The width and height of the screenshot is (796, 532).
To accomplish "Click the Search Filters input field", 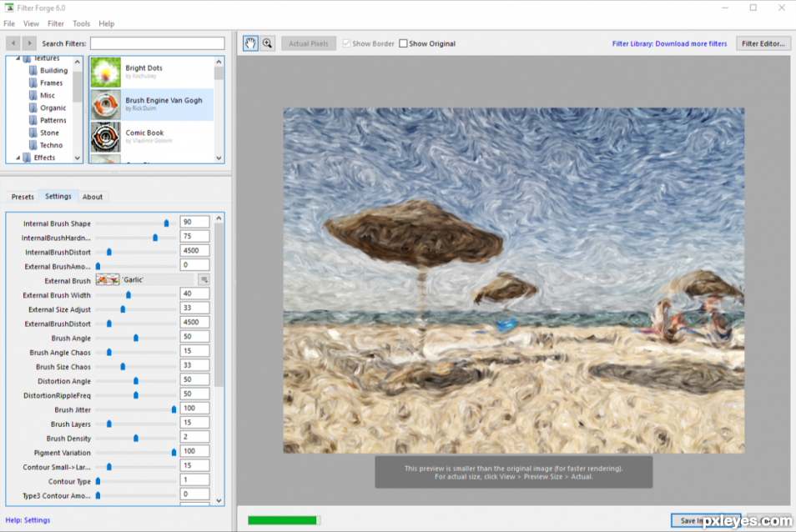I will (158, 43).
